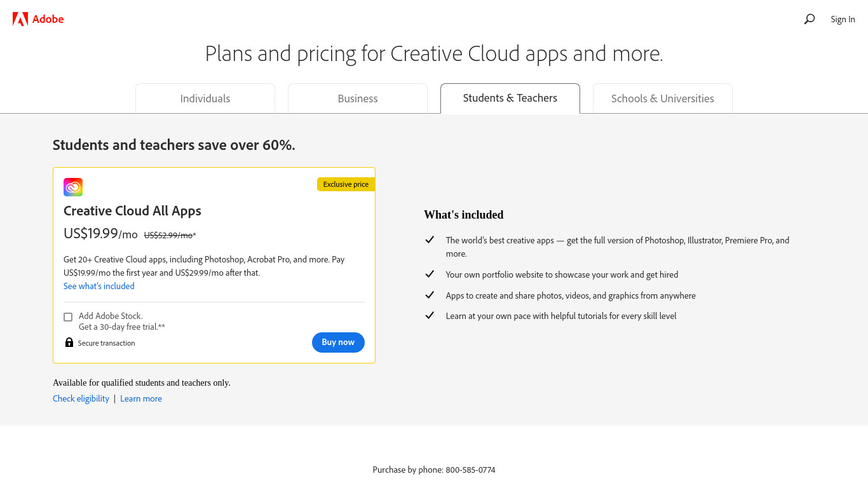Screen dimensions: 868x488
Task: Click the Exclusive price badge
Action: 346,184
